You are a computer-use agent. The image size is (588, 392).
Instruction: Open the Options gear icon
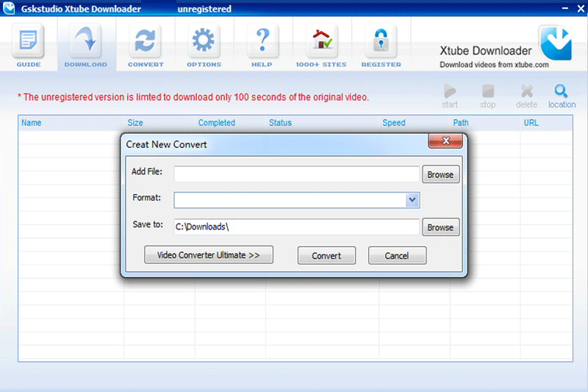click(204, 41)
